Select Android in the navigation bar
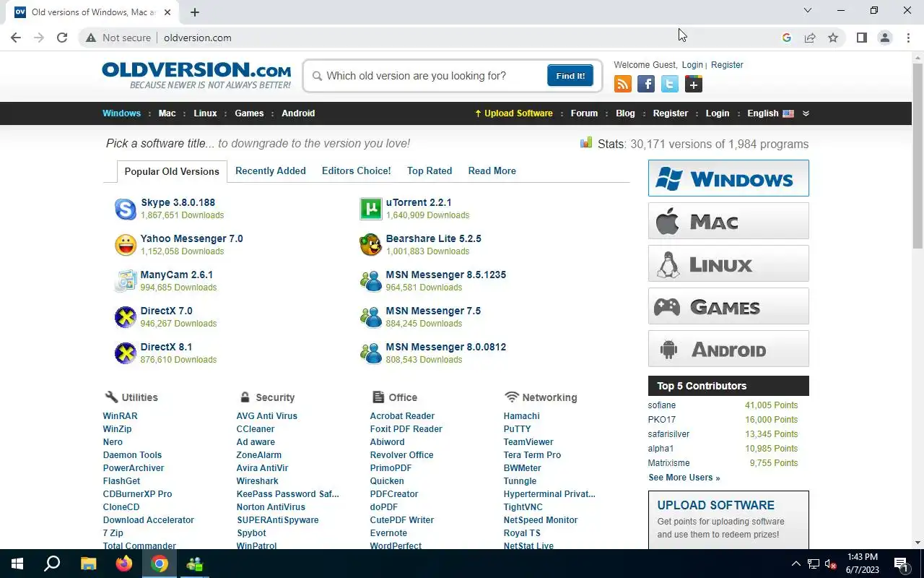The image size is (924, 578). click(298, 113)
